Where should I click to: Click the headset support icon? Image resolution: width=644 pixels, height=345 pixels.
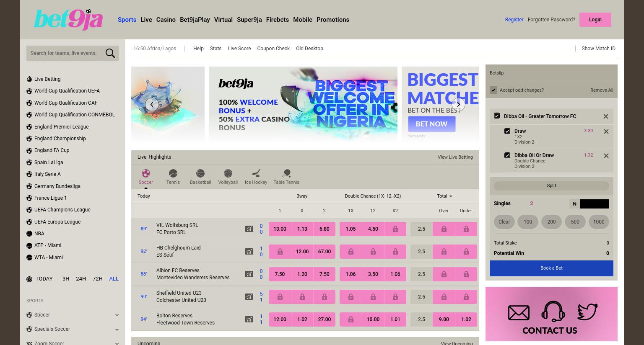553,312
